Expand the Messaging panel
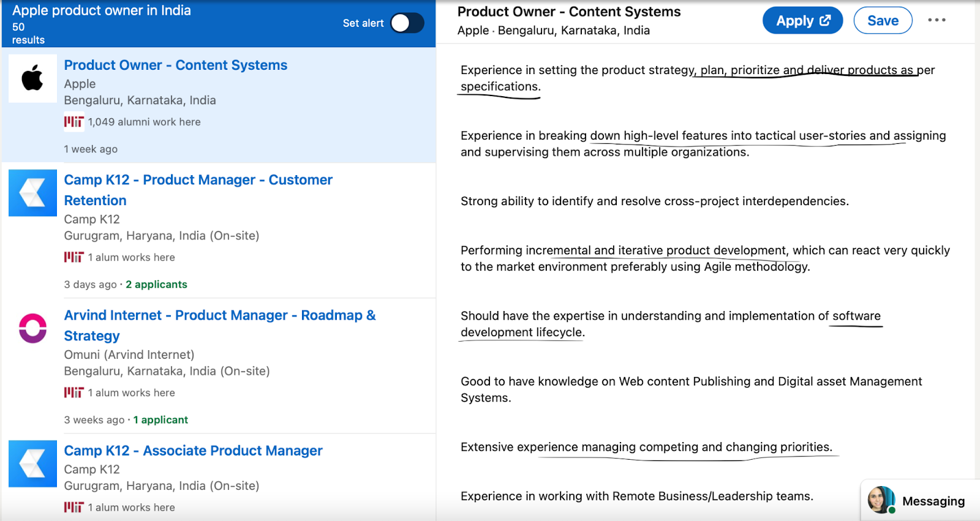 coord(933,501)
